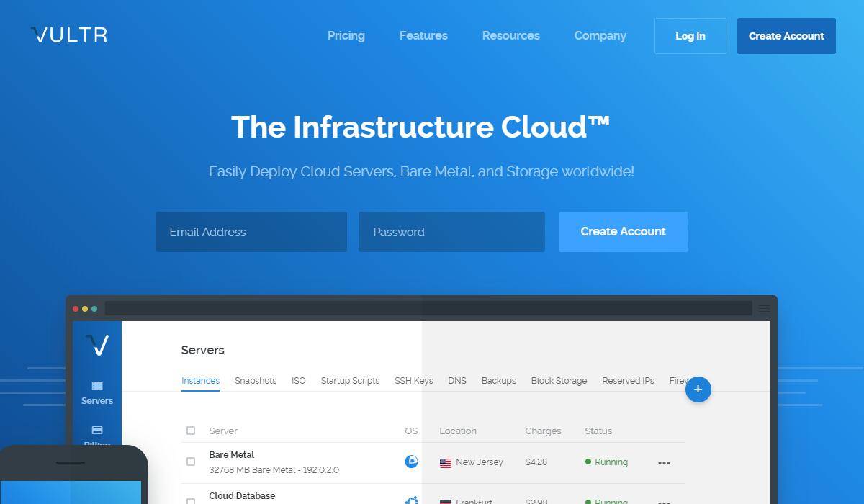Viewport: 864px width, 504px height.
Task: Switch to the Instances tab
Action: tap(200, 381)
